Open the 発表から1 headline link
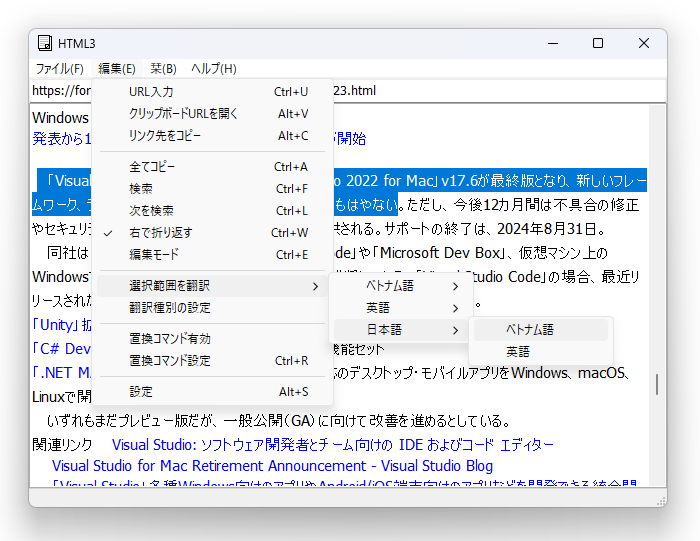The height and width of the screenshot is (541, 700). tap(62, 139)
